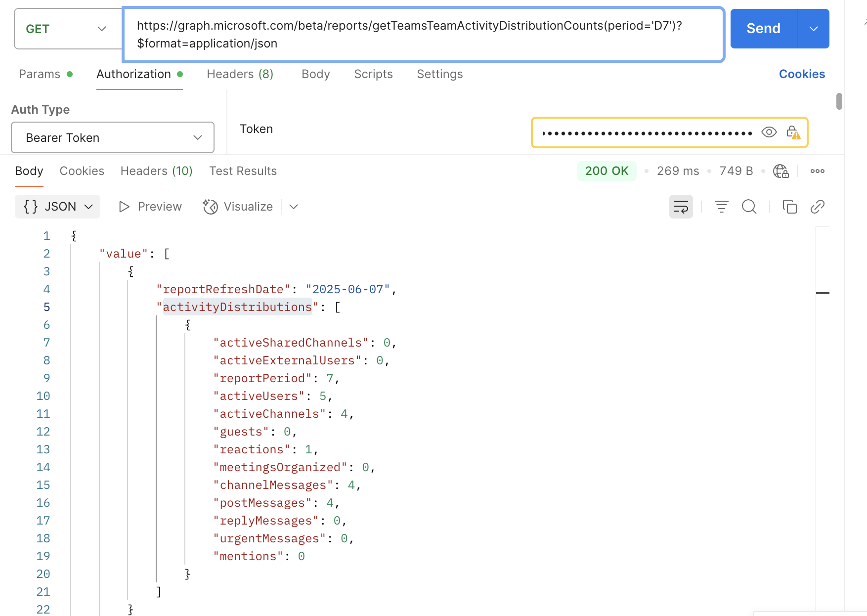The width and height of the screenshot is (867, 616).
Task: Click the 749 B response size
Action: (x=736, y=171)
